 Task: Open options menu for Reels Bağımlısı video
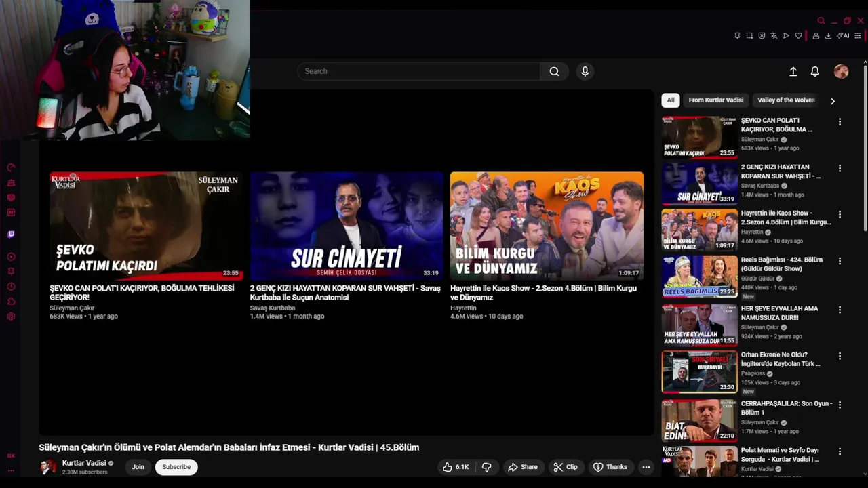click(x=840, y=261)
